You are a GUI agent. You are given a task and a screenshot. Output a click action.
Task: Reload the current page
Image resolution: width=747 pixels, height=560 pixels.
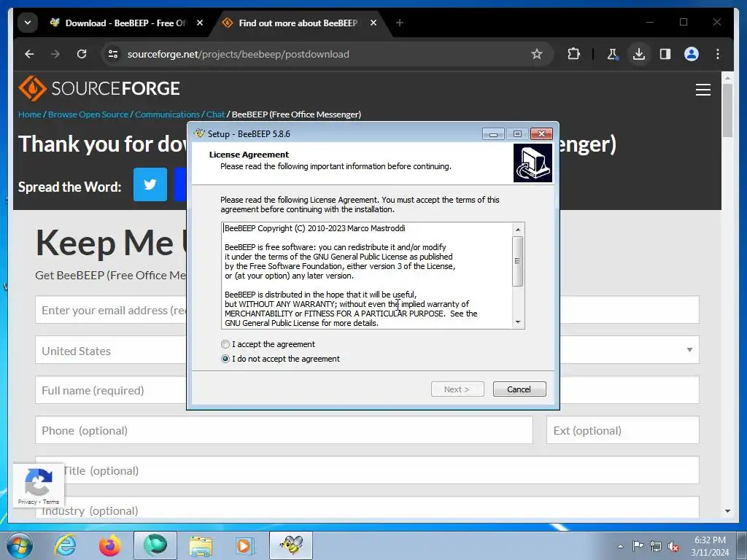(82, 54)
